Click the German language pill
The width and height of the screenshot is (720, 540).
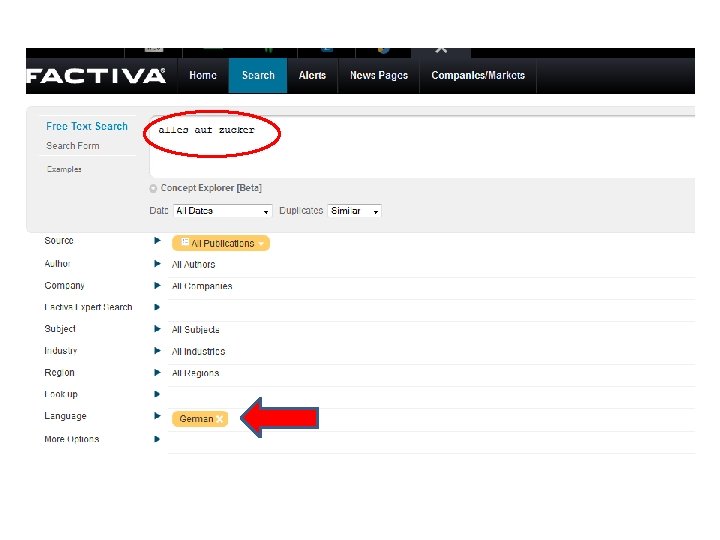(200, 419)
